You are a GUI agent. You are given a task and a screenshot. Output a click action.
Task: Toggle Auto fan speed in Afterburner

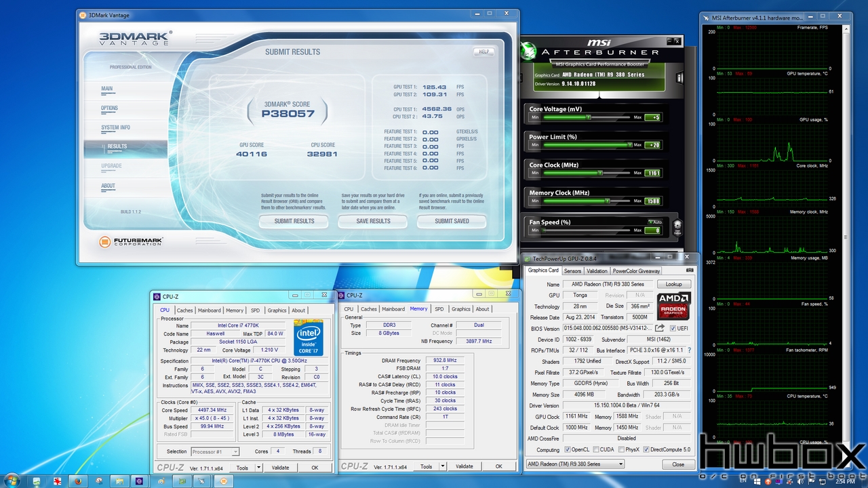point(654,222)
